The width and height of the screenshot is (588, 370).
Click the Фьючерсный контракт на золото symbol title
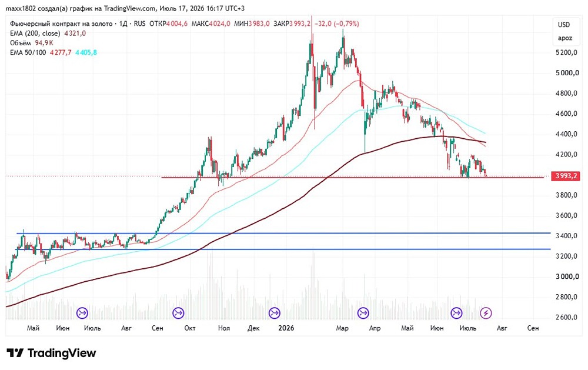[61, 24]
